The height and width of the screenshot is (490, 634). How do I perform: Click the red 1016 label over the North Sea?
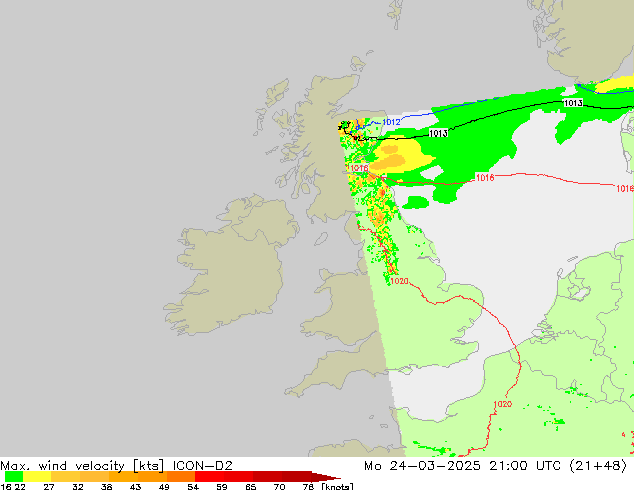485,177
